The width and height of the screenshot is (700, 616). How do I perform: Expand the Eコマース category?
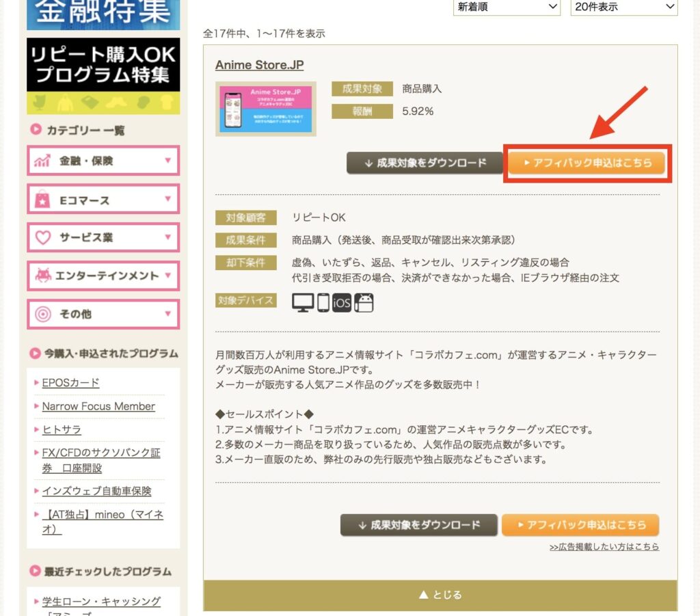[103, 199]
